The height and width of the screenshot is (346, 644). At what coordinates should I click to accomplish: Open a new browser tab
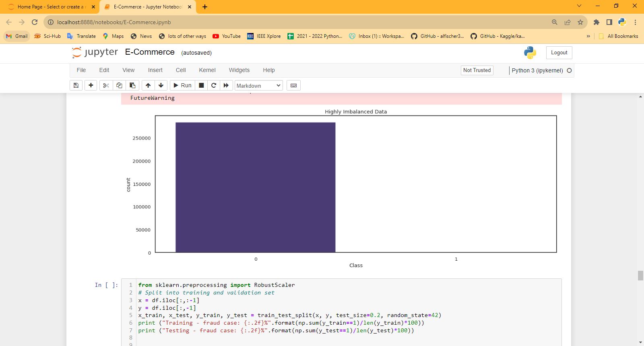(204, 7)
